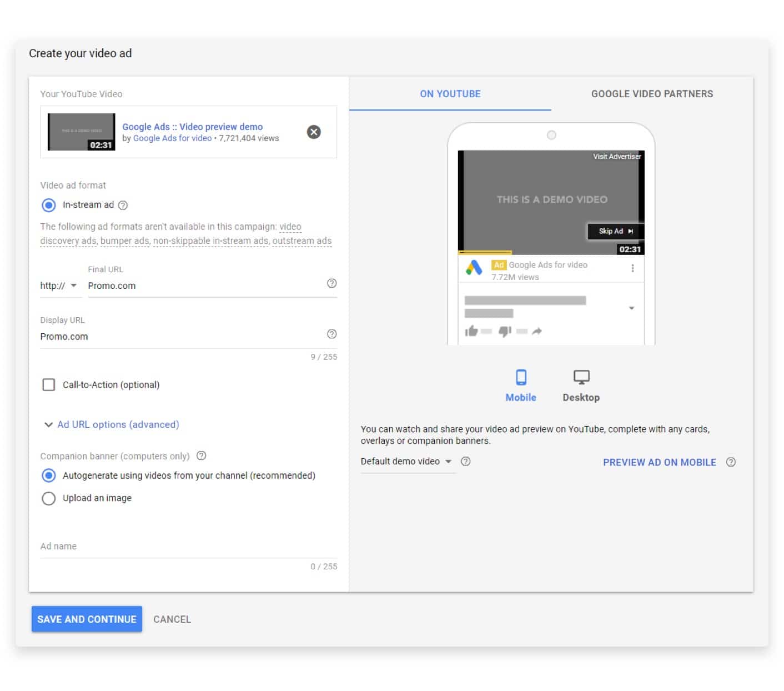Open PREVIEW AD ON MOBILE
The width and height of the screenshot is (784, 691).
[659, 462]
